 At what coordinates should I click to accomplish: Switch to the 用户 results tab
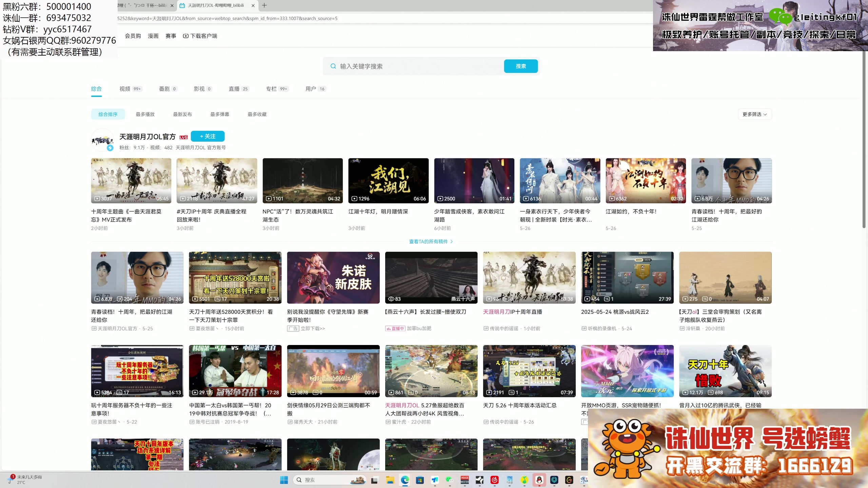[315, 89]
